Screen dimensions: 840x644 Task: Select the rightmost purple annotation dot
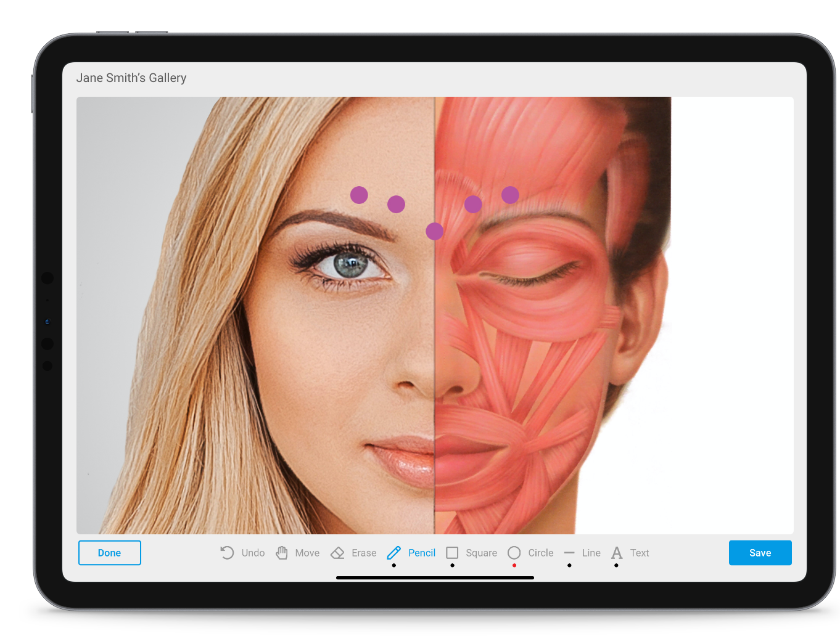[x=510, y=194]
